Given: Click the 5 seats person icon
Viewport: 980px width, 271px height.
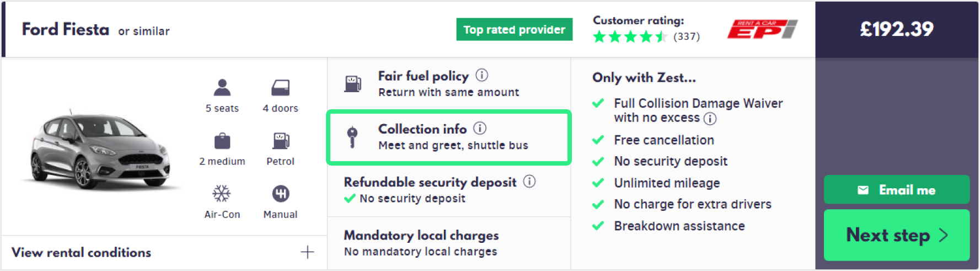Looking at the screenshot, I should pos(222,87).
